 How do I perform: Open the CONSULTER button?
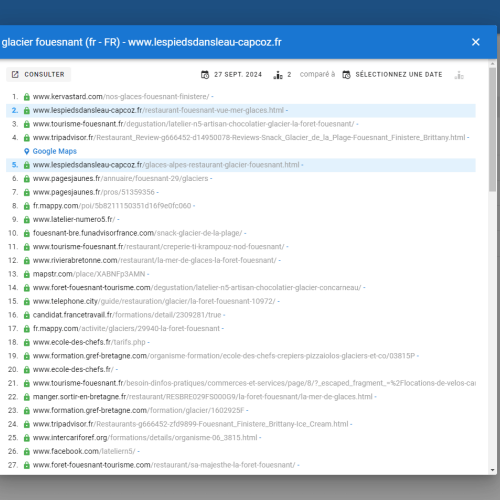coord(38,74)
